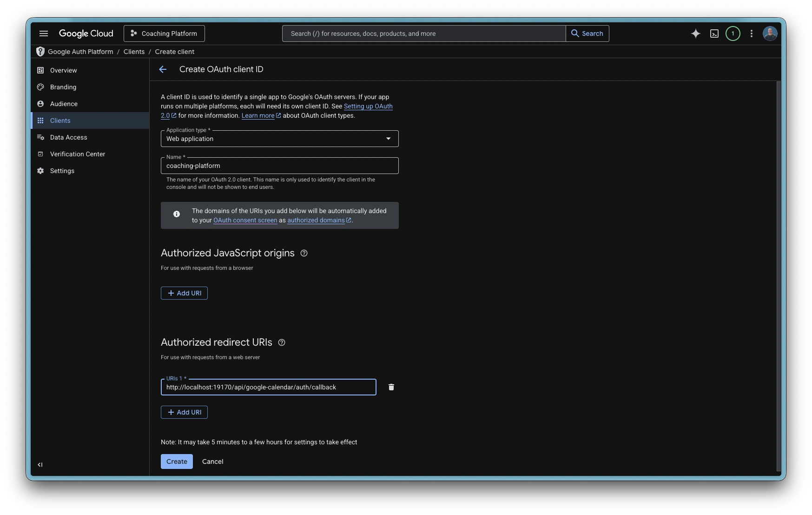This screenshot has height=515, width=812.
Task: Open the hamburger navigation menu
Action: click(x=44, y=33)
